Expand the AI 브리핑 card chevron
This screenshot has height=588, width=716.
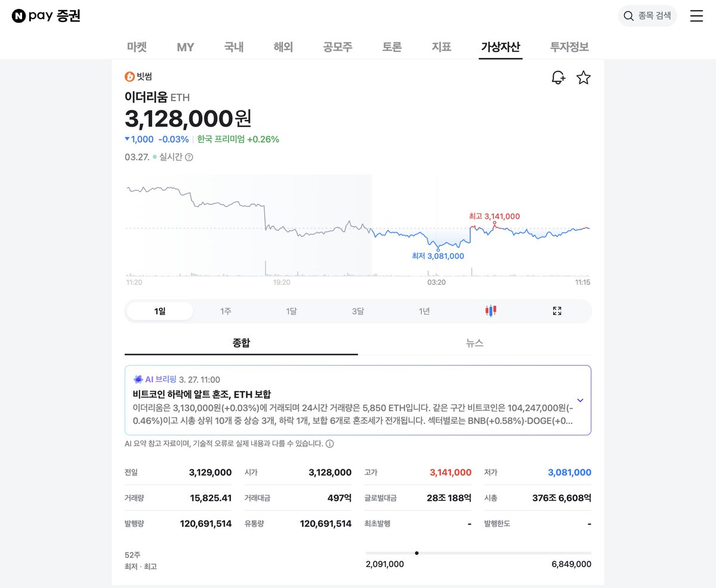(x=580, y=400)
